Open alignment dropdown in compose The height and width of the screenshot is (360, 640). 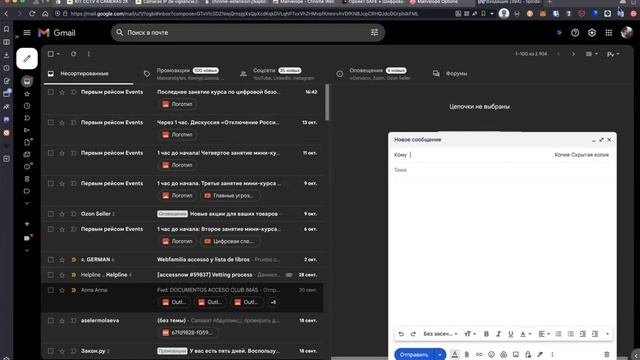[x=544, y=334]
